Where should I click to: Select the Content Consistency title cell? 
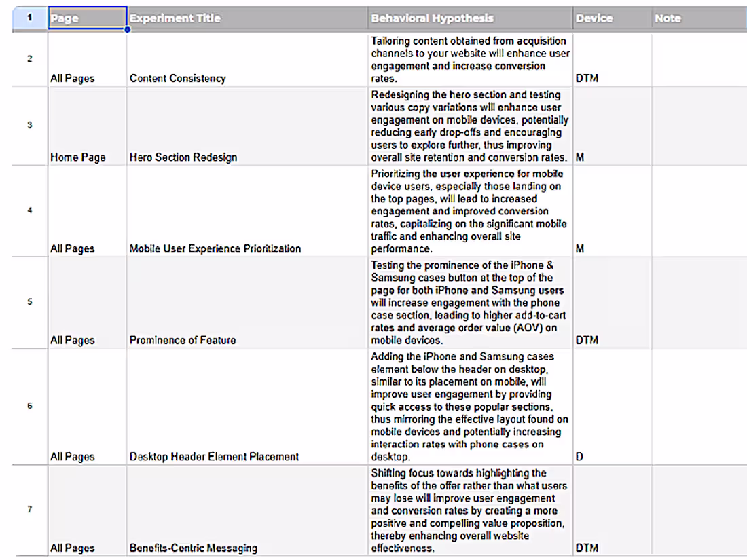(x=247, y=59)
